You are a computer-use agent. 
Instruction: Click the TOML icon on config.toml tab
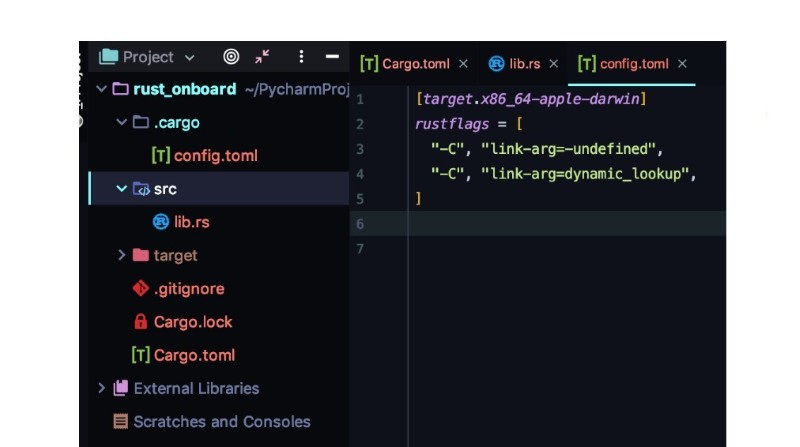pos(587,64)
